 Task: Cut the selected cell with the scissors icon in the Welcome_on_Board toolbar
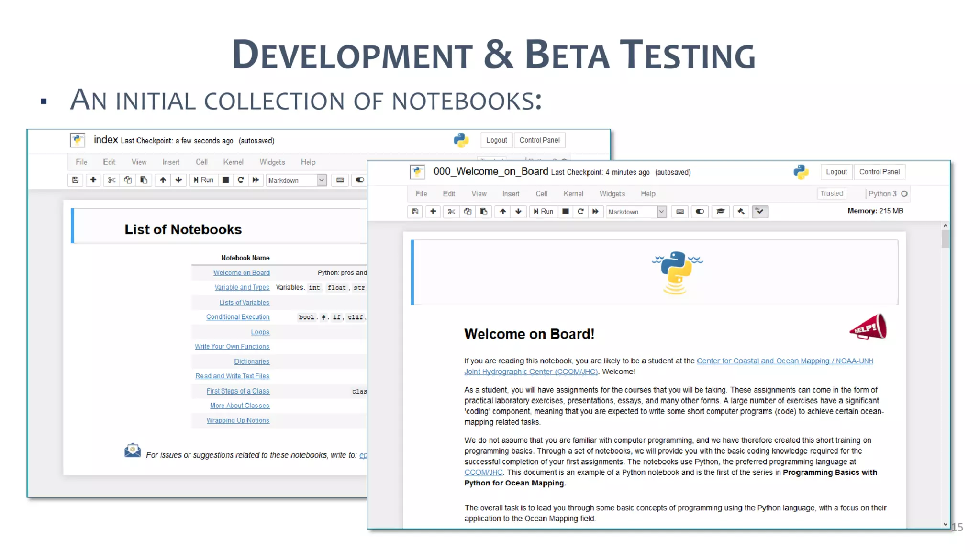(451, 212)
